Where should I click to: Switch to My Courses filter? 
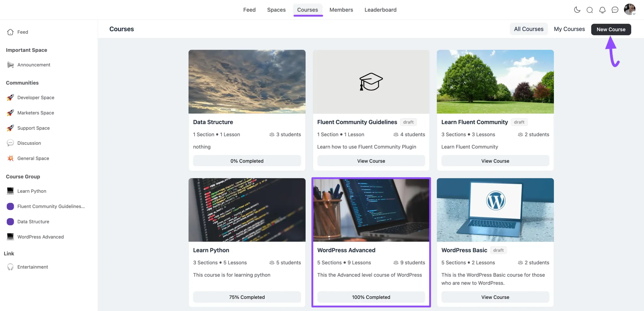click(x=569, y=29)
